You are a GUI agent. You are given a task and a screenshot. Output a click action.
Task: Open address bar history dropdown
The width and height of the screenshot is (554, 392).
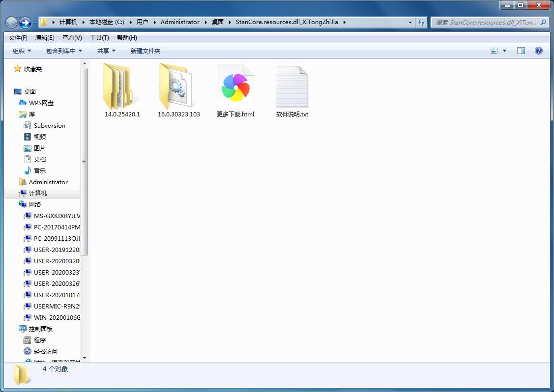click(410, 22)
